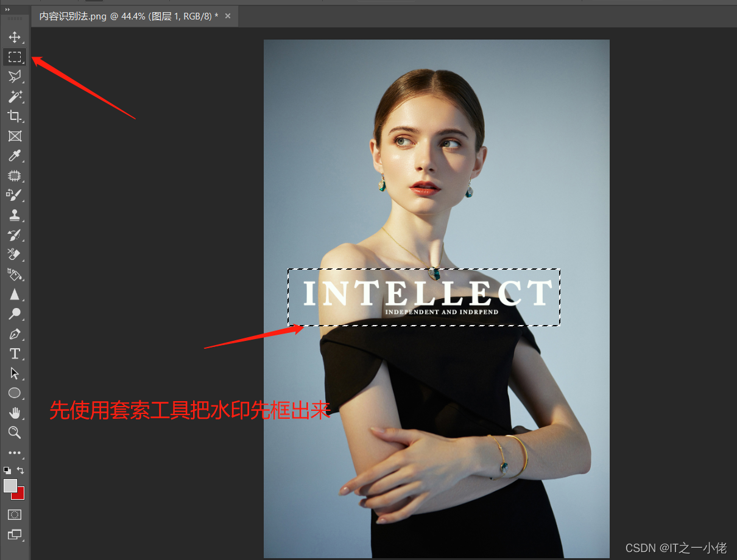737x560 pixels.
Task: Expand the tools panel double-arrow
Action: 8,10
